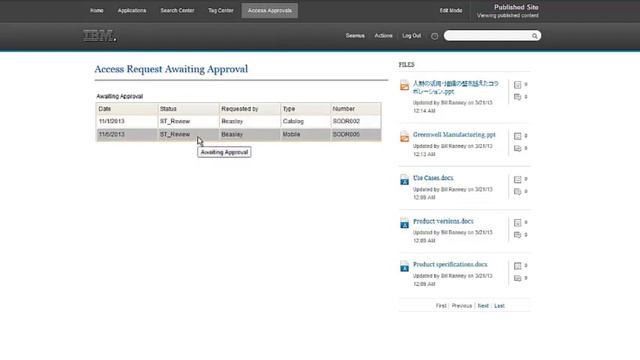640x360 pixels.
Task: Click the Date column header
Action: tap(127, 109)
